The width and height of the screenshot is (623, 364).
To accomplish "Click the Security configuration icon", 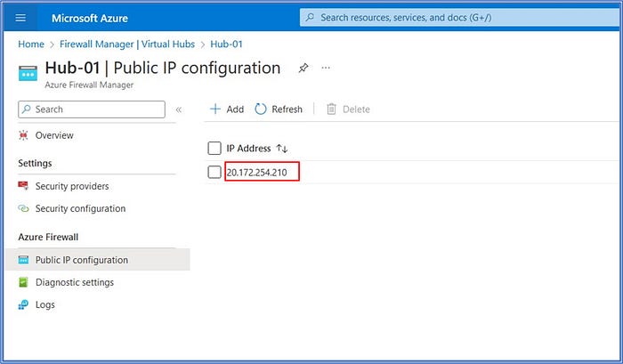I will coord(23,208).
